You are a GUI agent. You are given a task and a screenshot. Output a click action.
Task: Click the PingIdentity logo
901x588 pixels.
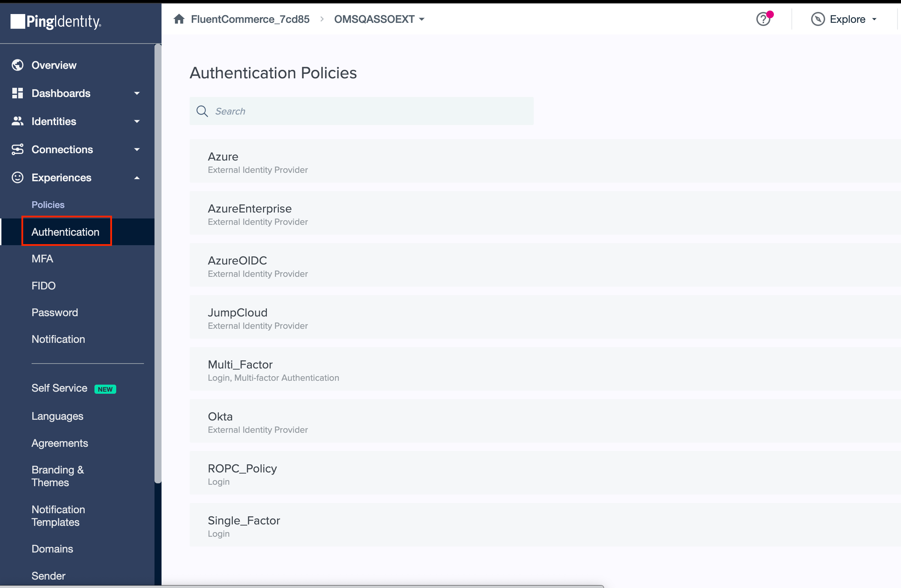tap(55, 21)
